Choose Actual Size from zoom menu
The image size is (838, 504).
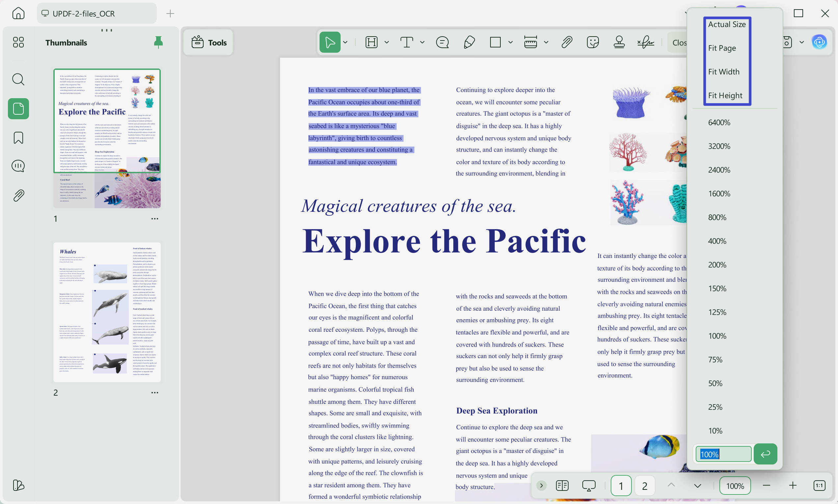[x=727, y=24]
